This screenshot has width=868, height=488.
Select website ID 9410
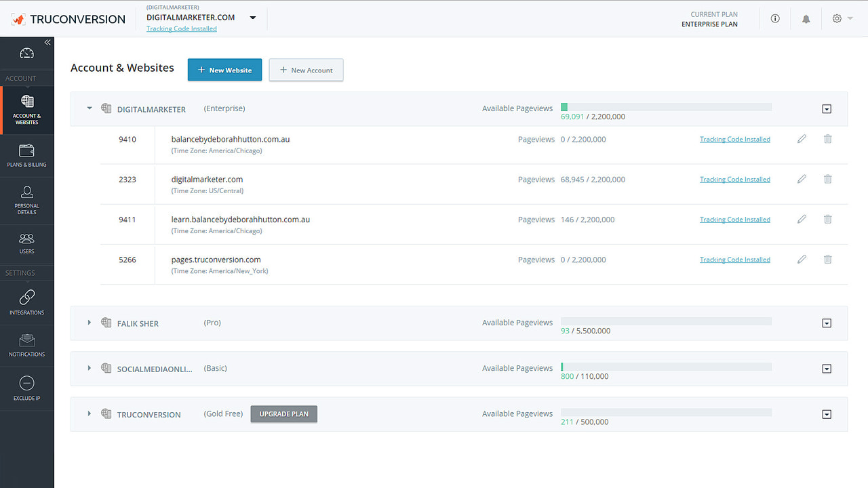point(127,140)
